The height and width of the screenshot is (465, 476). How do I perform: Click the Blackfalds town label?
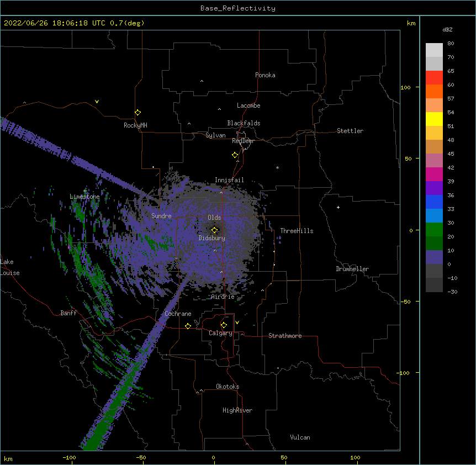(244, 123)
